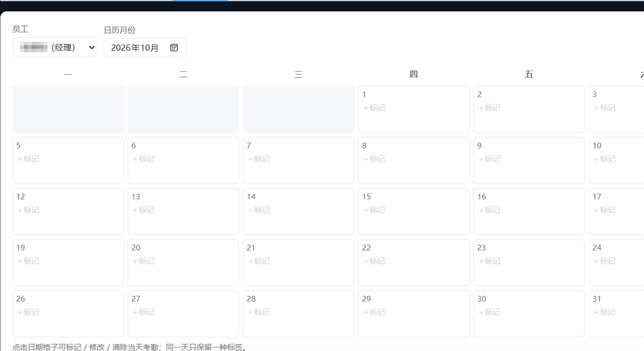Click the 四 weekday column header
Screen dimensions: 644x351
pyautogui.click(x=414, y=75)
